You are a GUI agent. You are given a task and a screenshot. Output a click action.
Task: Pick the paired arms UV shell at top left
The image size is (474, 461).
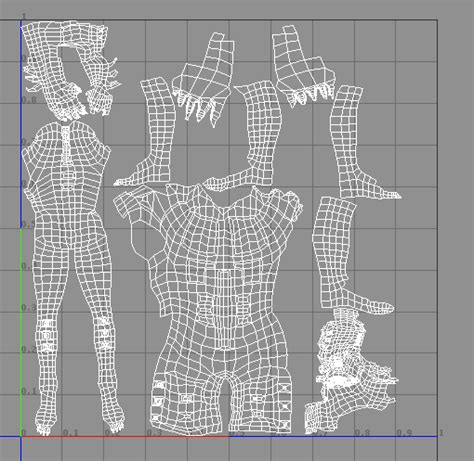coord(70,71)
